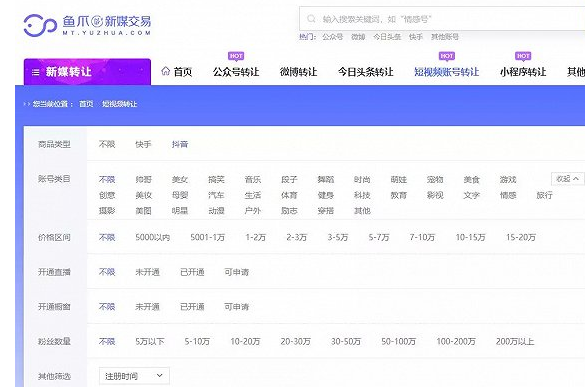Go to the 首页 nav tab
585x387 pixels.
coord(183,72)
